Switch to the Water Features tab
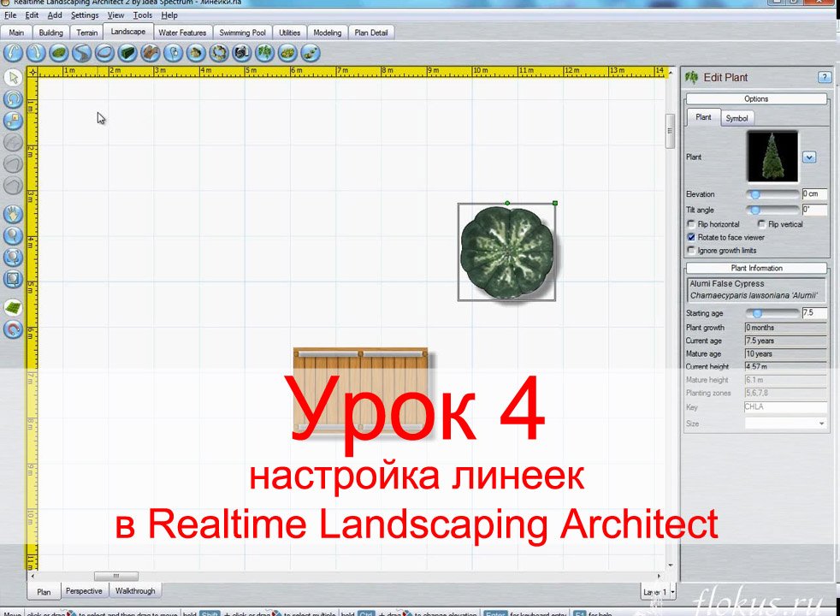Image resolution: width=840 pixels, height=616 pixels. [182, 33]
